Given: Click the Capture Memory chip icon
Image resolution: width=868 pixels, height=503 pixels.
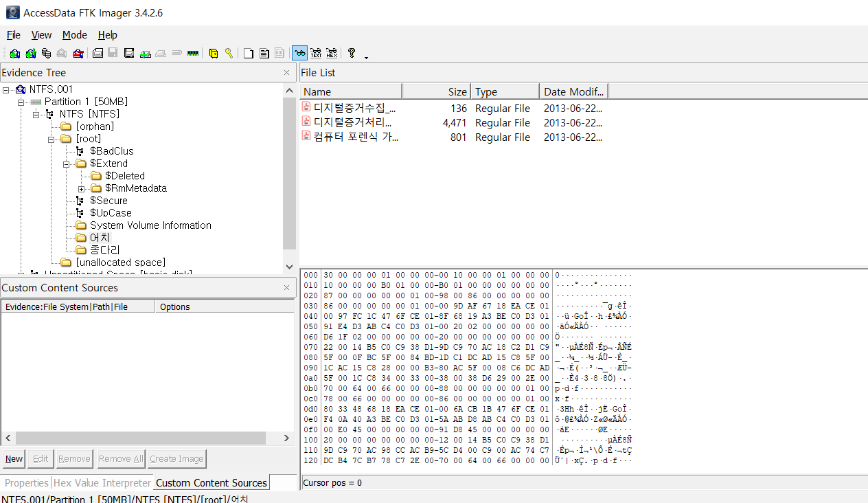Looking at the screenshot, I should coord(192,53).
